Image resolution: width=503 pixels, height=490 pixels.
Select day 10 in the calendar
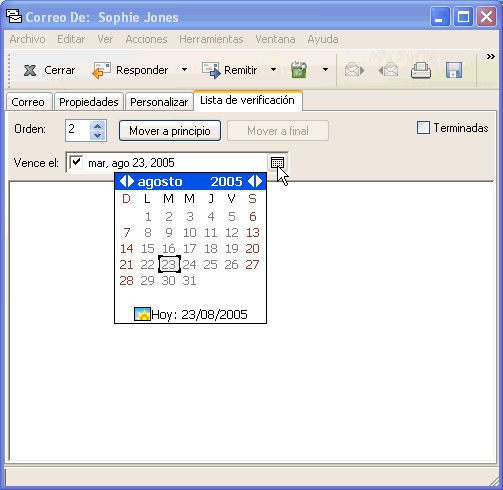(190, 233)
